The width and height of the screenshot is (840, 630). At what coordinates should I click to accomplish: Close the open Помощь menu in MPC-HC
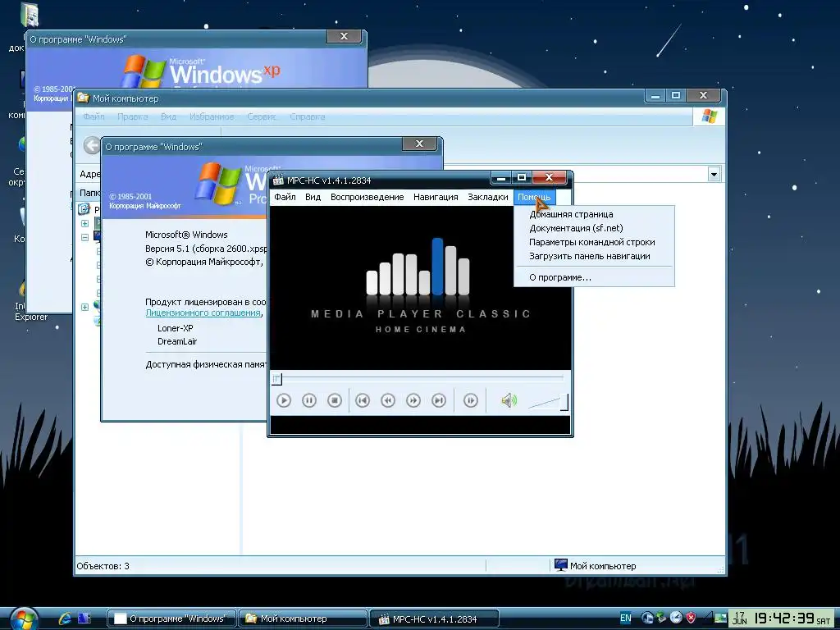533,197
